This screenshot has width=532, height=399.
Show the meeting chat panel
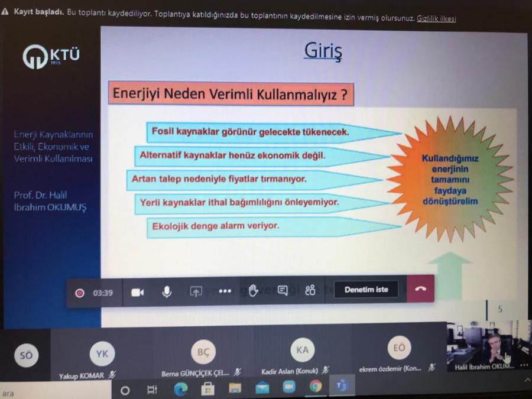(283, 290)
